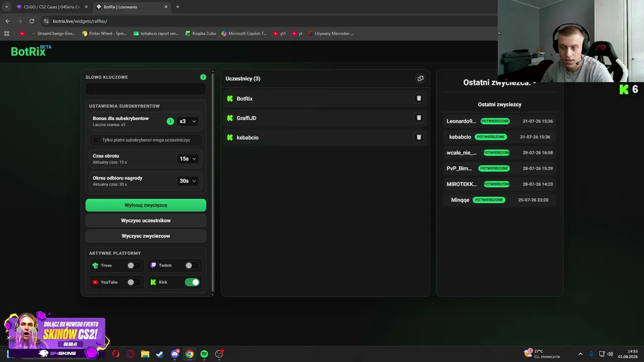644x362 pixels.
Task: Enable the Twitch platform toggle
Action: pyautogui.click(x=192, y=265)
